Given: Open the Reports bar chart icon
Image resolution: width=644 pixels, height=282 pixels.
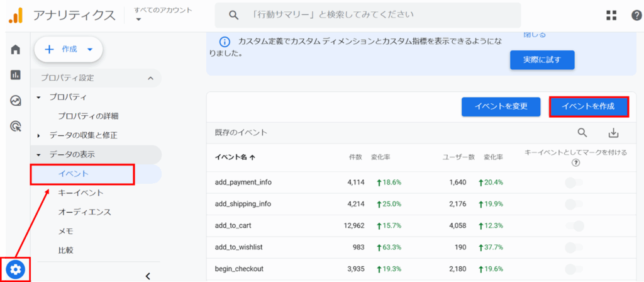Looking at the screenshot, I should (16, 75).
